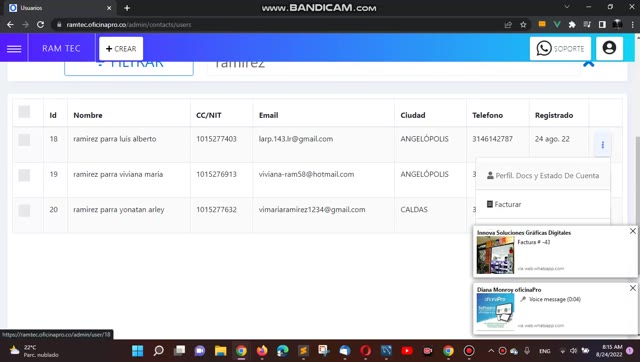Dismiss the Innova Soluciones notification
640x362 pixels.
(x=633, y=231)
